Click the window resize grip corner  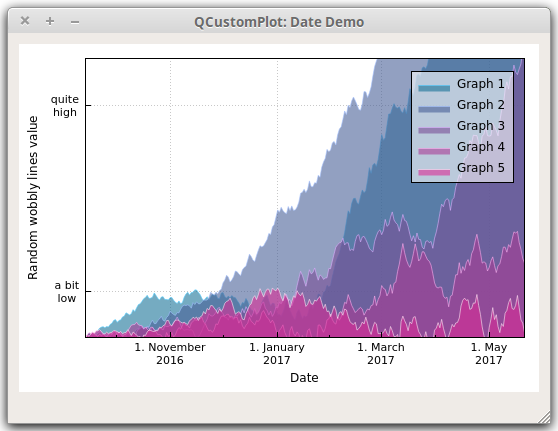tap(544, 417)
